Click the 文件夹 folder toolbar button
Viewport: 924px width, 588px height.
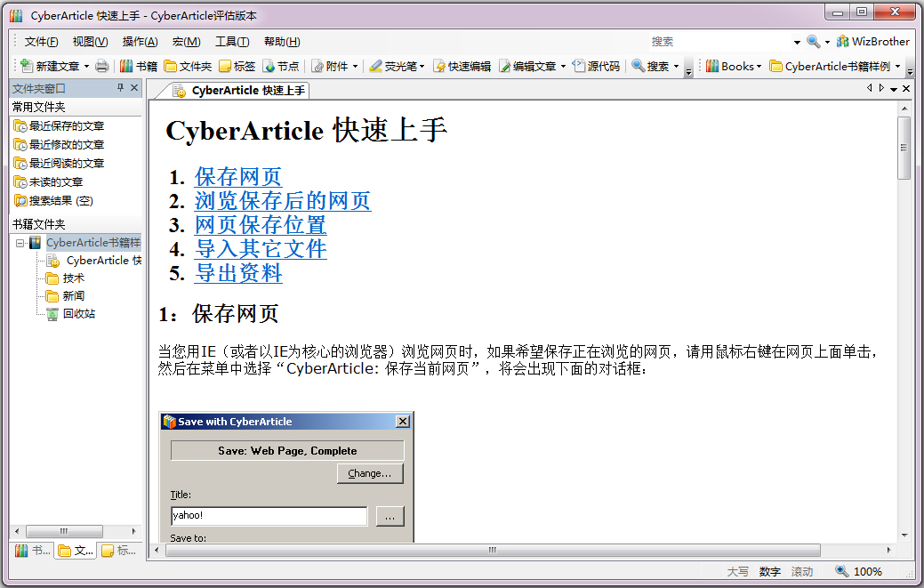188,66
